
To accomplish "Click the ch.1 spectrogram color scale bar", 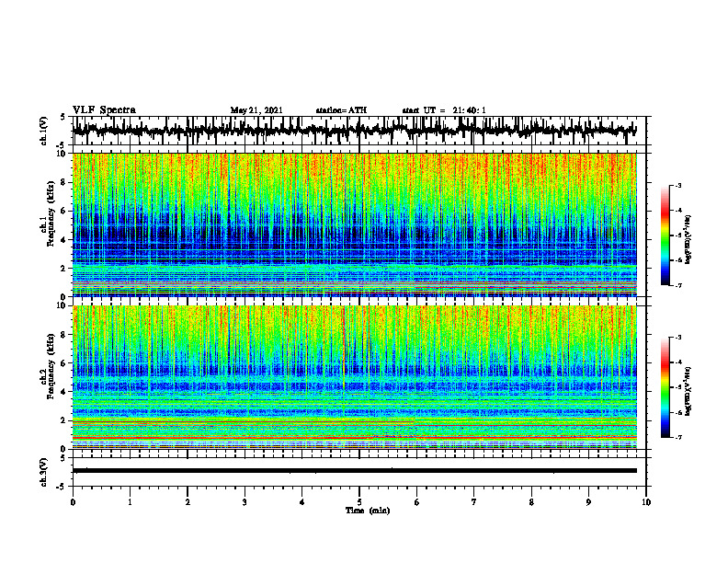I will tap(665, 236).
